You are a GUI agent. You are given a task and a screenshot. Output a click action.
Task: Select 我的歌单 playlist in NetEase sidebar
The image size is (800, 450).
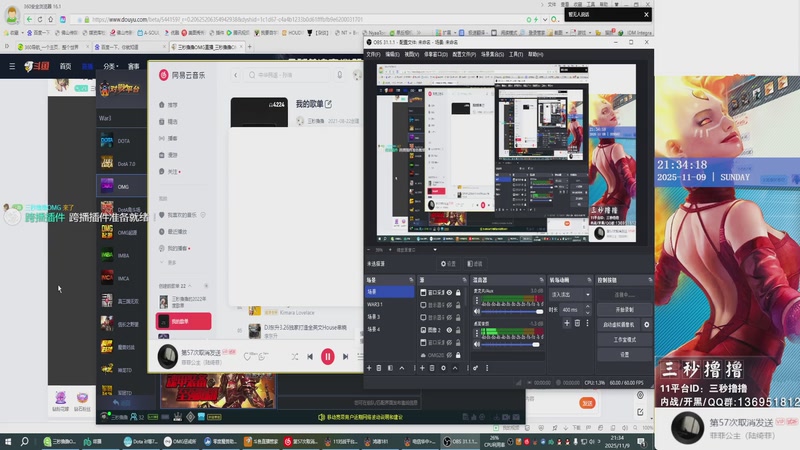coord(184,321)
